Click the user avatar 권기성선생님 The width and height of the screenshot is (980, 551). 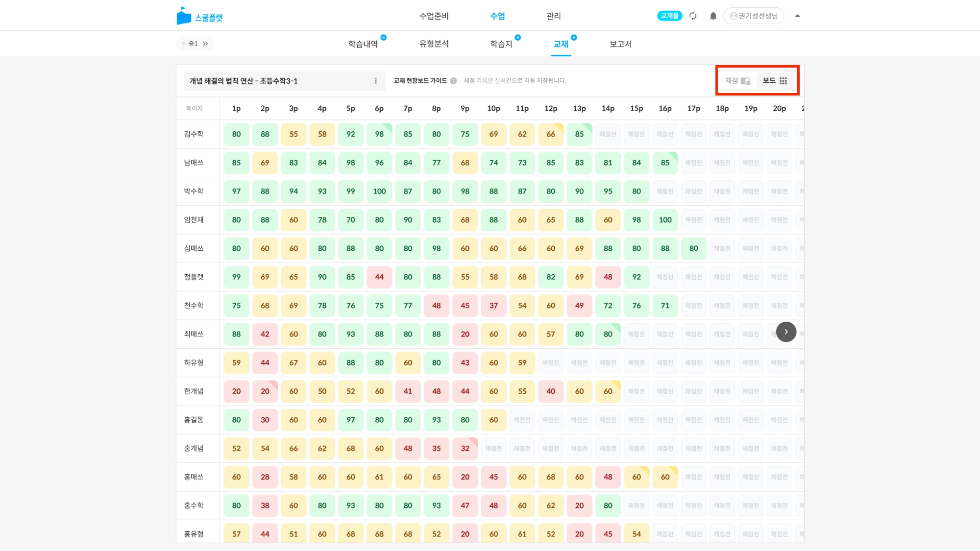pyautogui.click(x=754, y=16)
